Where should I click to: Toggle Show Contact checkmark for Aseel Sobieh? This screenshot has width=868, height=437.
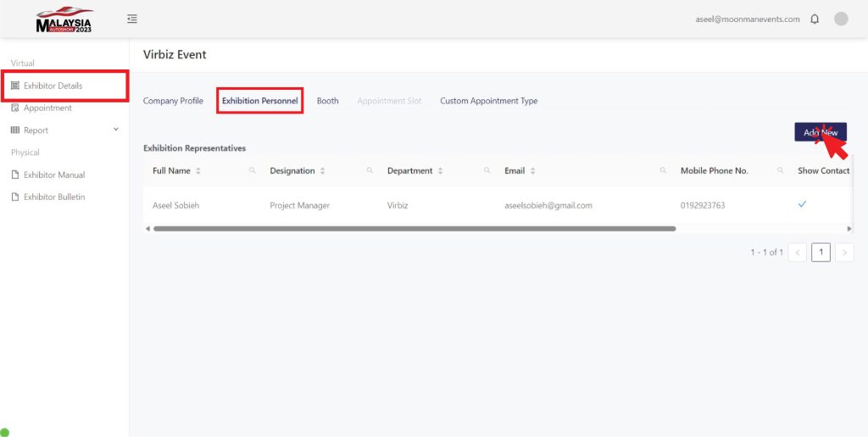(802, 205)
